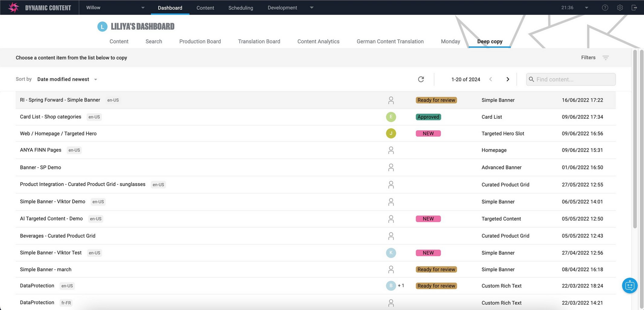Image resolution: width=644 pixels, height=310 pixels.
Task: Open the chatbot assistant button
Action: coord(630,285)
